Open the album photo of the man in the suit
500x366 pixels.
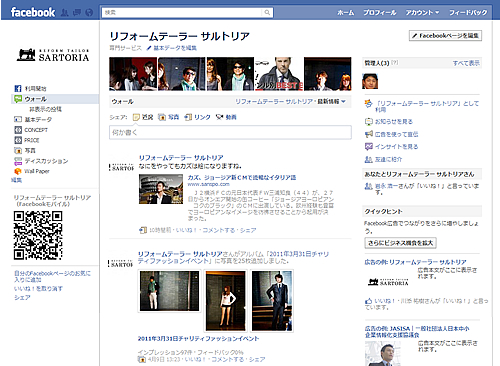(x=272, y=301)
